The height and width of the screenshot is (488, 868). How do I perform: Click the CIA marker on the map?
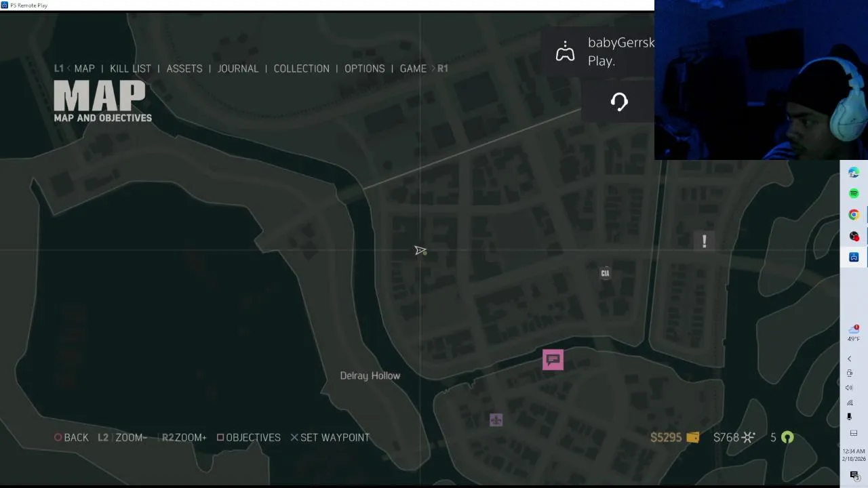point(605,273)
